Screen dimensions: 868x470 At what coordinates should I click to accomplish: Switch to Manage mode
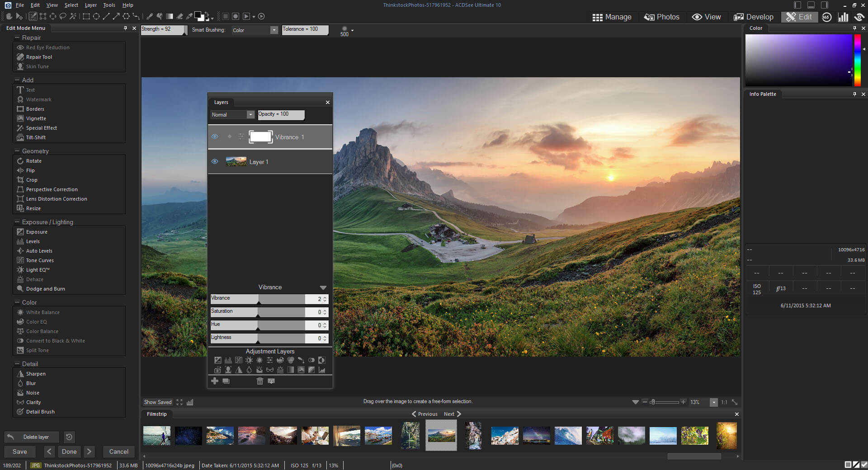coord(612,17)
